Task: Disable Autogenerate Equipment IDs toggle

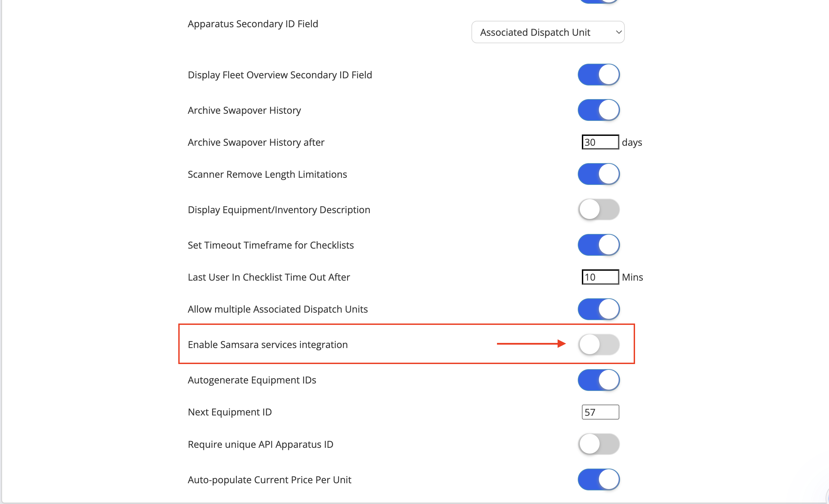Action: [x=599, y=380]
